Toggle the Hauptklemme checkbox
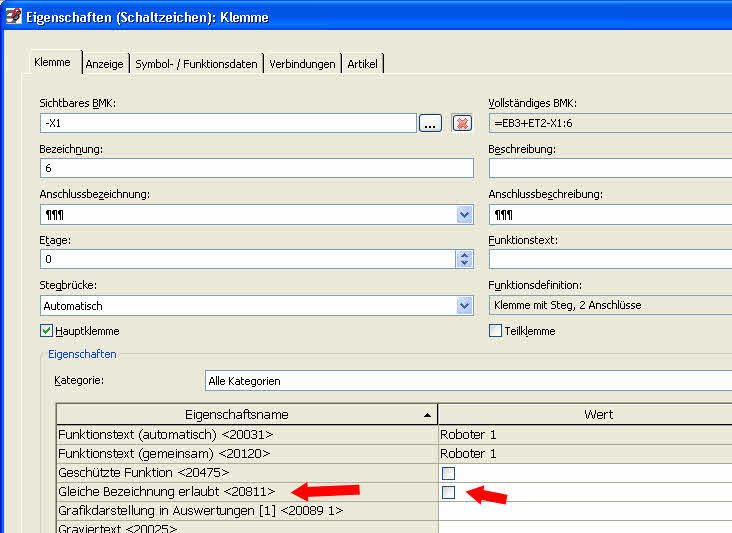Screen dimensions: 732x533 (x=46, y=331)
